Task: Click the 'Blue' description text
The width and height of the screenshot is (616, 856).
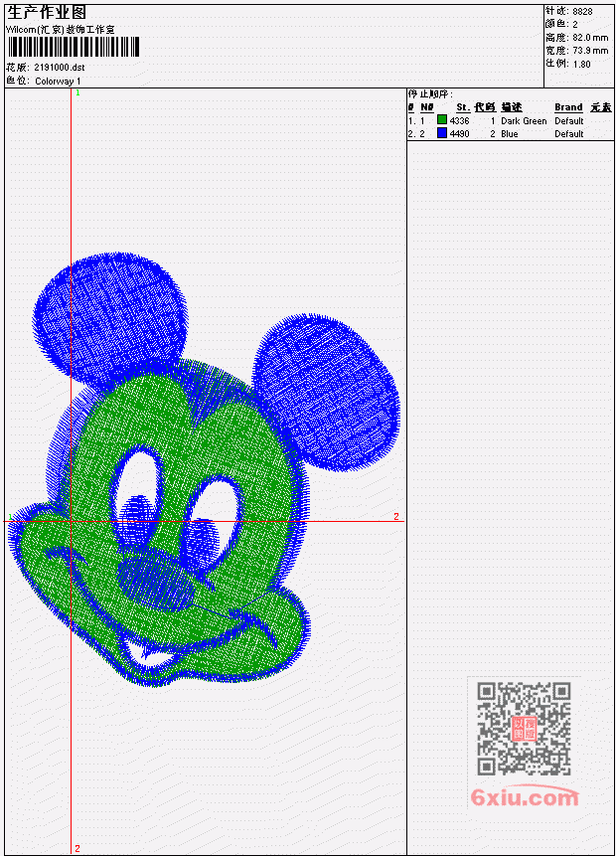Action: pos(510,134)
